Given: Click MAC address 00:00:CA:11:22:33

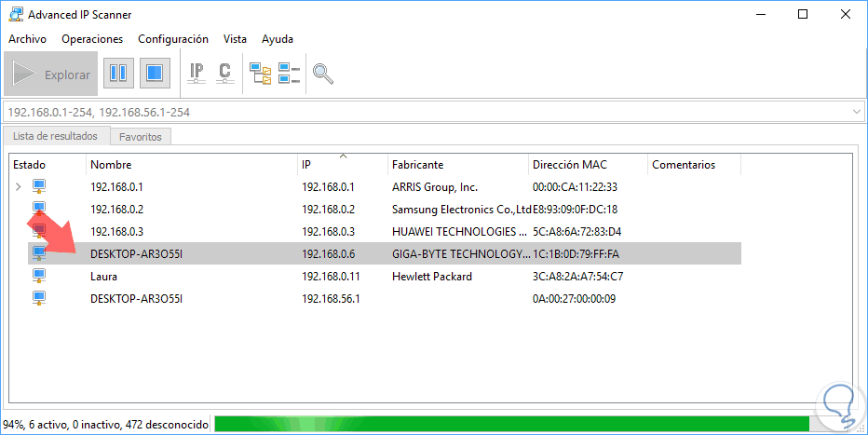Looking at the screenshot, I should coord(575,187).
